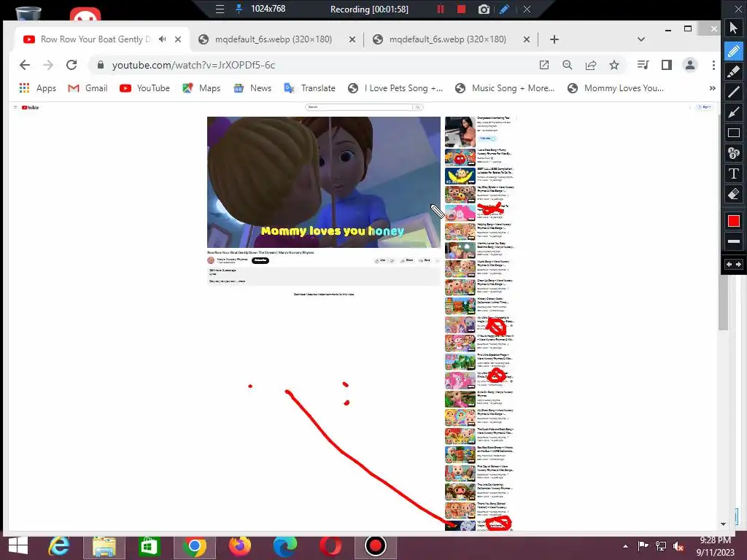Click the page scrollbar down arrow
Image resolution: width=747 pixels, height=560 pixels.
pyautogui.click(x=723, y=524)
